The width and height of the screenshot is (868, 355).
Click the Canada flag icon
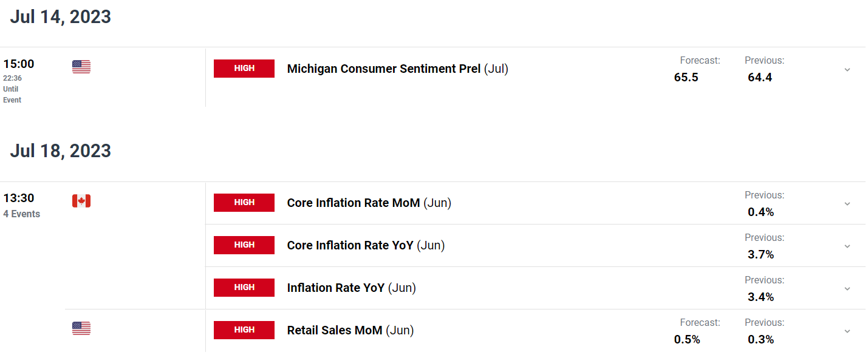click(x=81, y=201)
